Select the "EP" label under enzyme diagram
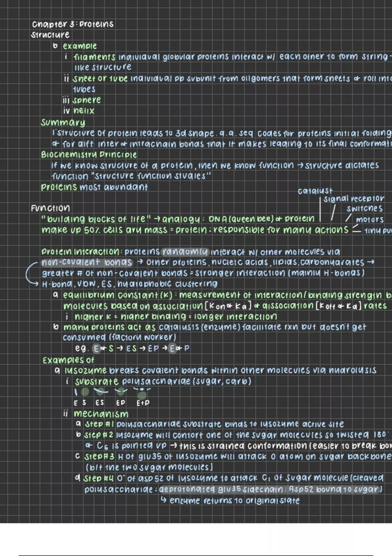Image resolution: width=392 pixels, height=556 pixels. (121, 403)
